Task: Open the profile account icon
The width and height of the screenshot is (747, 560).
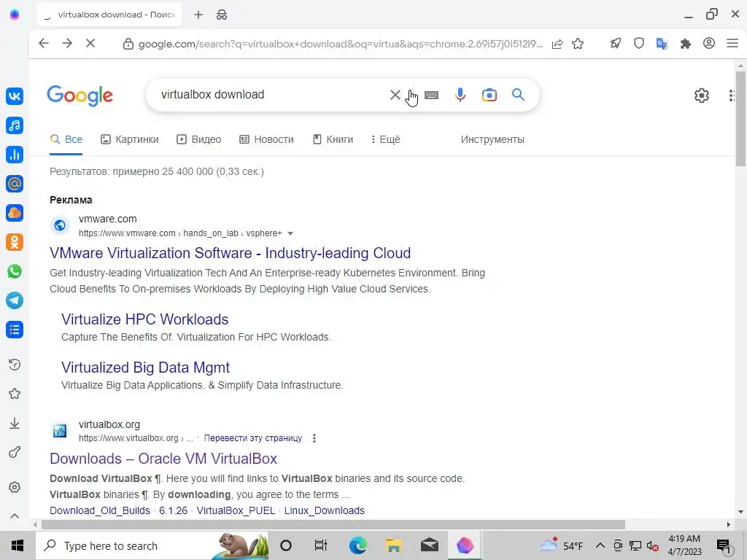Action: tap(709, 44)
